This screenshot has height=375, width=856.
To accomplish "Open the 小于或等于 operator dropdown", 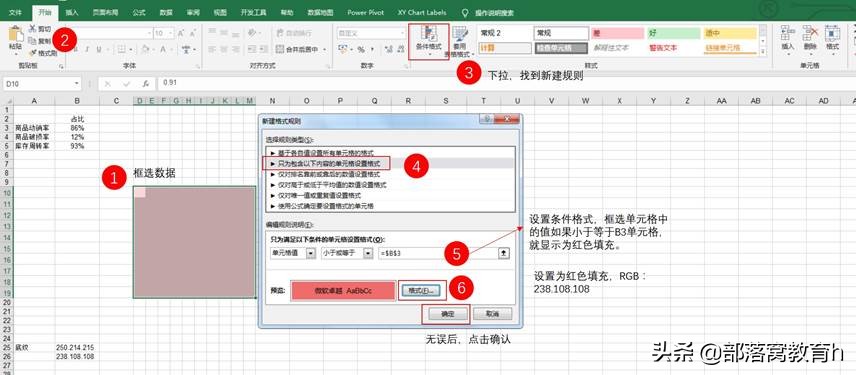I will [x=368, y=254].
